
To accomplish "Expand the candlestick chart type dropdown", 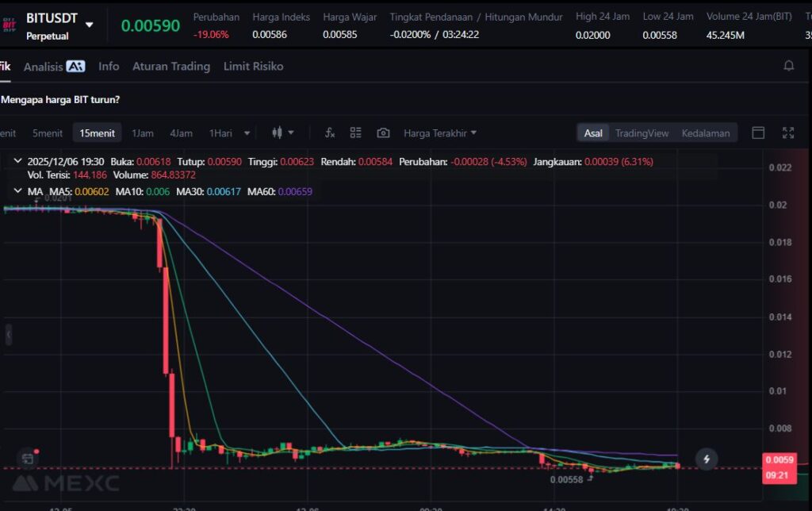I will pos(282,133).
